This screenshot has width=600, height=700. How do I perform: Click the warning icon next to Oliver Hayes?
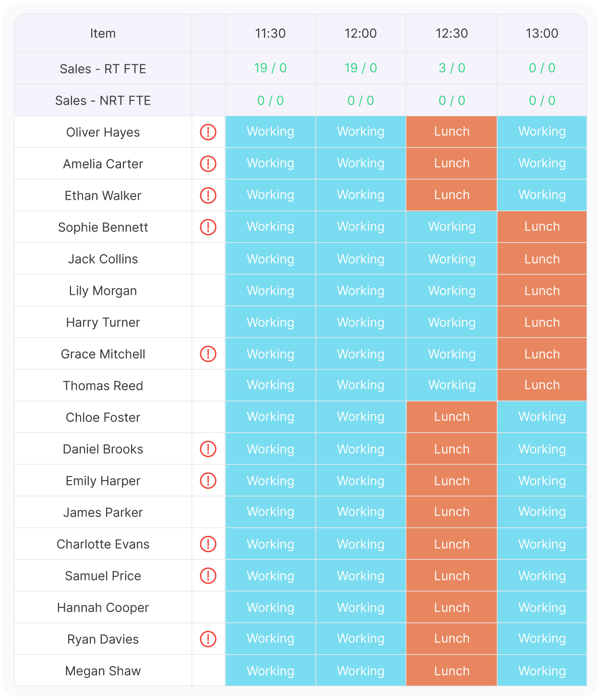208,132
